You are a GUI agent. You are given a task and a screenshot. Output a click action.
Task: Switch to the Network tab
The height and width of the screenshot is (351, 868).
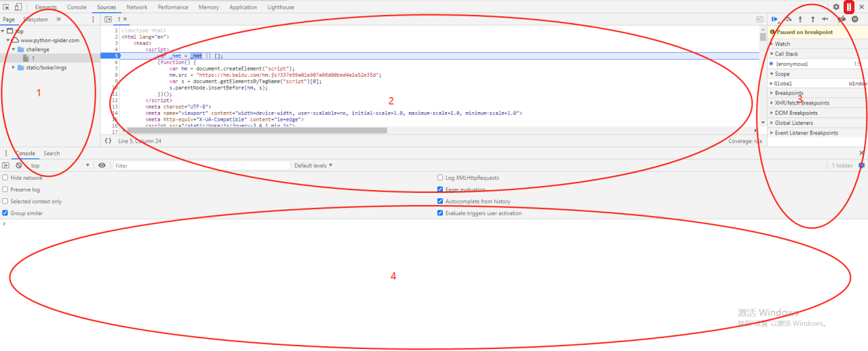point(137,7)
